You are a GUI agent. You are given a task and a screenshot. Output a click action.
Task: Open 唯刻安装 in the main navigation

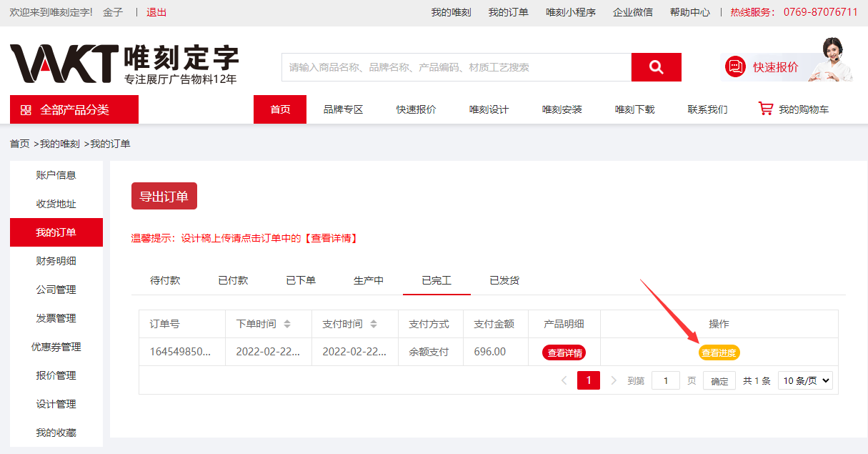[x=562, y=109]
